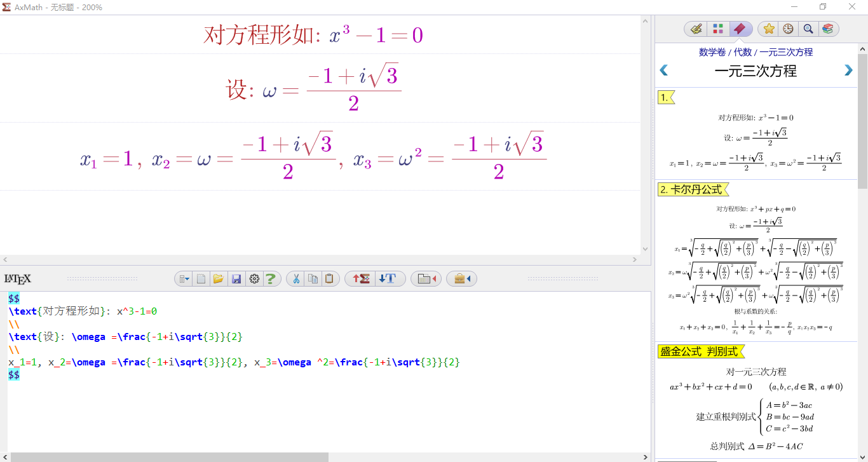Click the \text{设} line in LaTeX code
This screenshot has width=868, height=462.
[x=126, y=337]
